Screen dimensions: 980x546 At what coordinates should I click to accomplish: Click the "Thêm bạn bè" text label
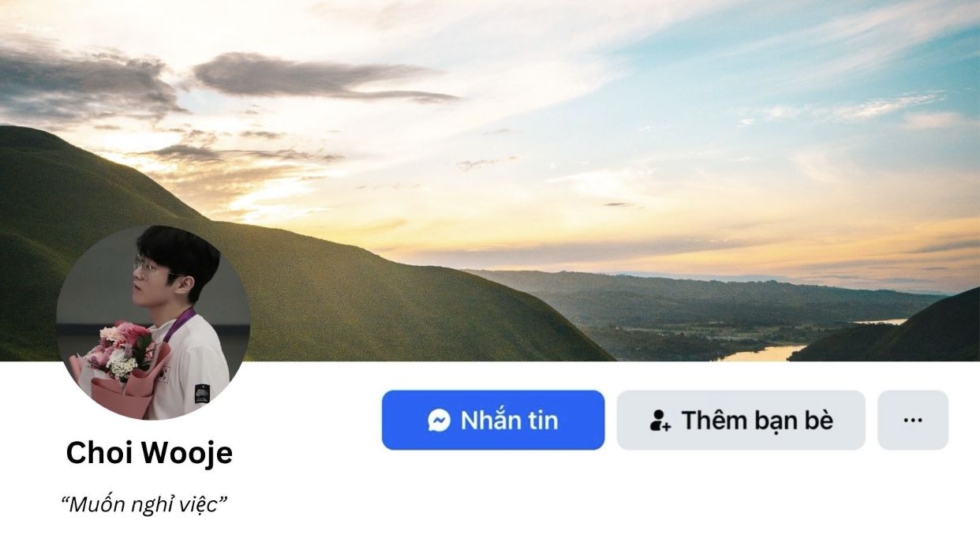(x=757, y=421)
